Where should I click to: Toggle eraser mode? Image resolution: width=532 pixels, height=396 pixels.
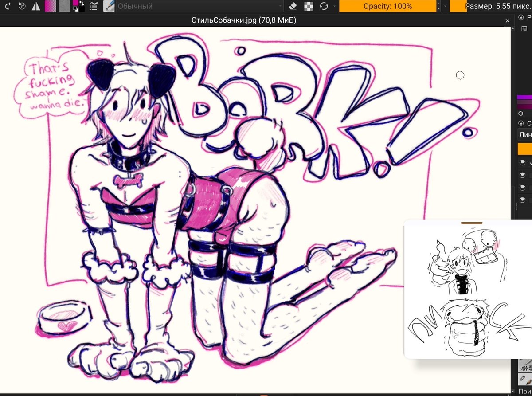(292, 6)
